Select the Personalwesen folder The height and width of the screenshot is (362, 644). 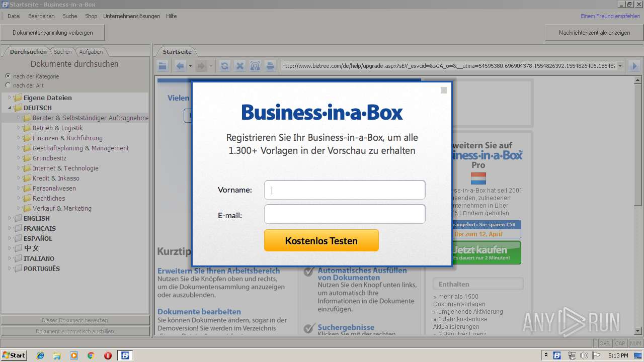pyautogui.click(x=54, y=188)
